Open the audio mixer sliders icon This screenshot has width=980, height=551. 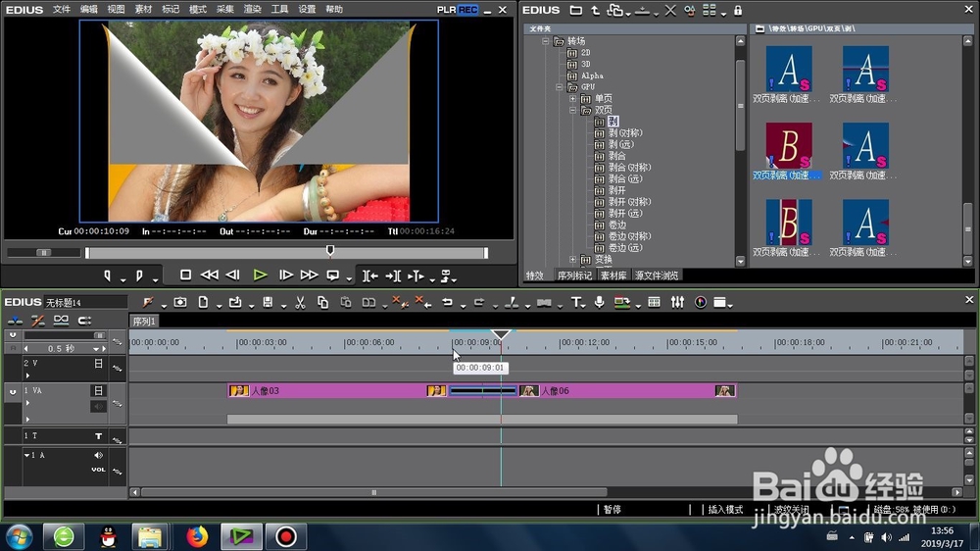coord(677,303)
